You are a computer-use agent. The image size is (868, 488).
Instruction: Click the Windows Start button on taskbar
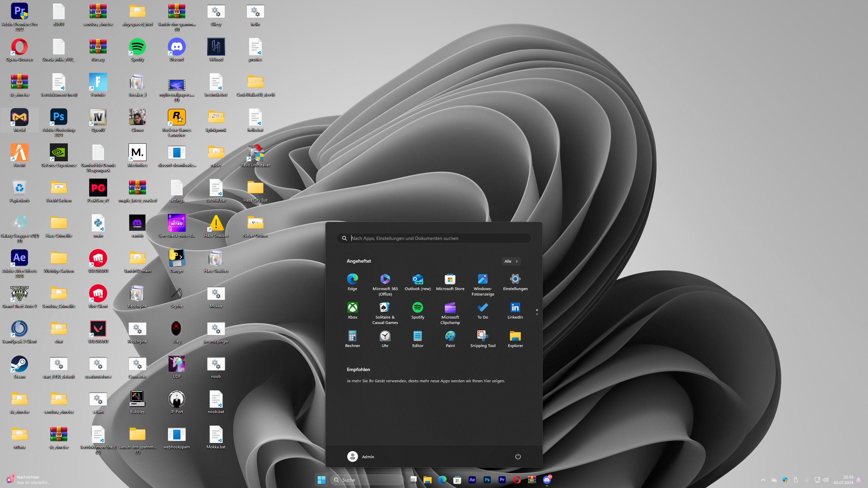click(x=321, y=480)
